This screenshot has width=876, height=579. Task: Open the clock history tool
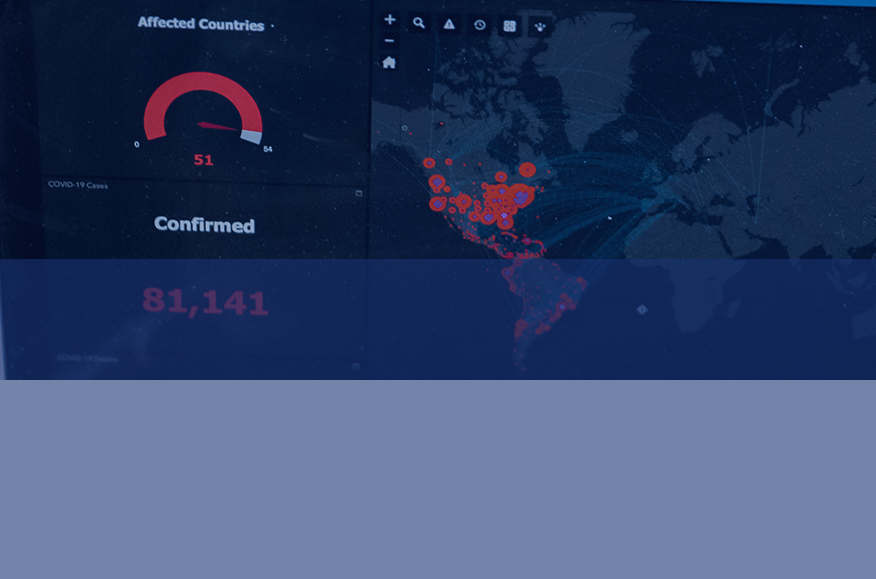click(x=479, y=25)
